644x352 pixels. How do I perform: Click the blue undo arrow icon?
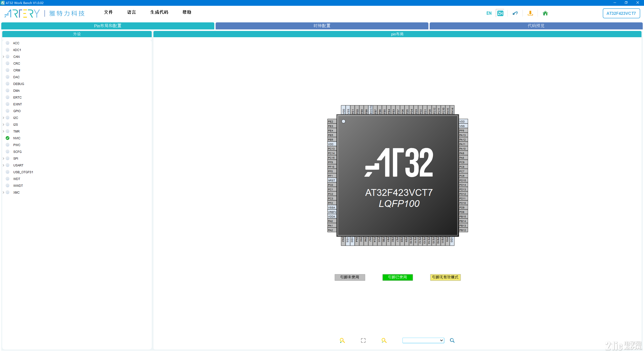(x=515, y=13)
